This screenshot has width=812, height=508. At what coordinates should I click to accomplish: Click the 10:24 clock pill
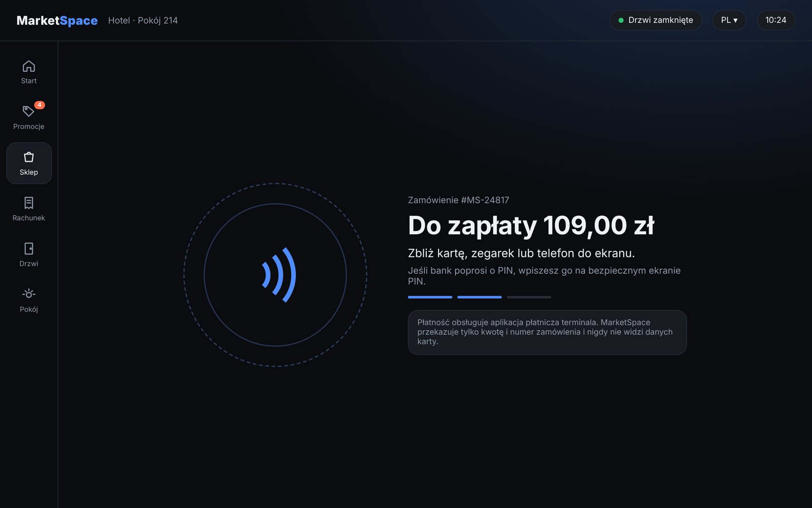point(776,20)
